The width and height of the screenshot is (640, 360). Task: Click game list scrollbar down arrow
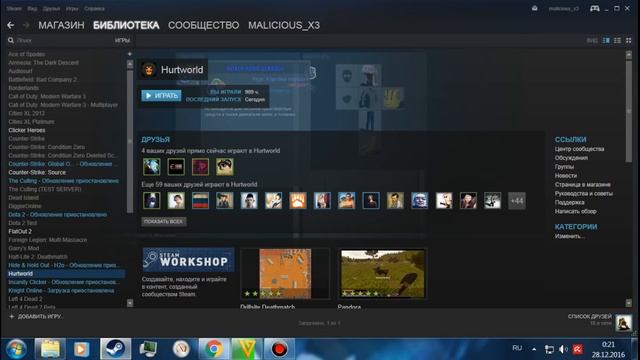click(x=130, y=303)
